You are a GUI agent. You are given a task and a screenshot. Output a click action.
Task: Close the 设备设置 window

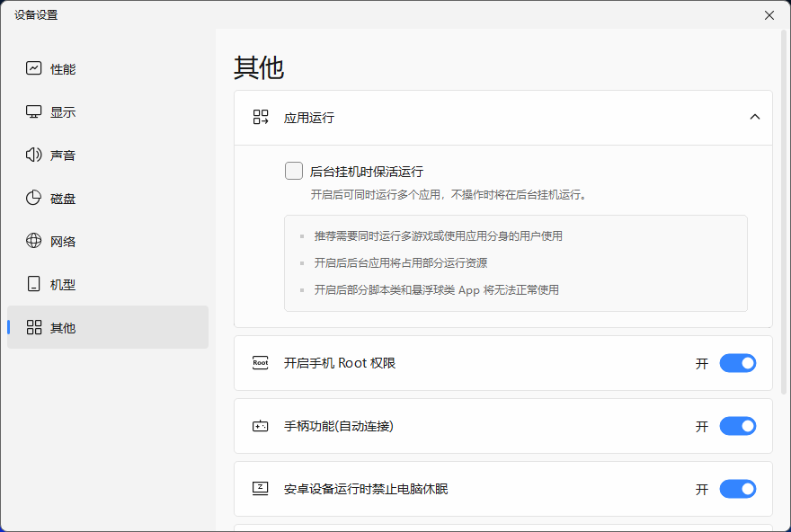tap(769, 15)
